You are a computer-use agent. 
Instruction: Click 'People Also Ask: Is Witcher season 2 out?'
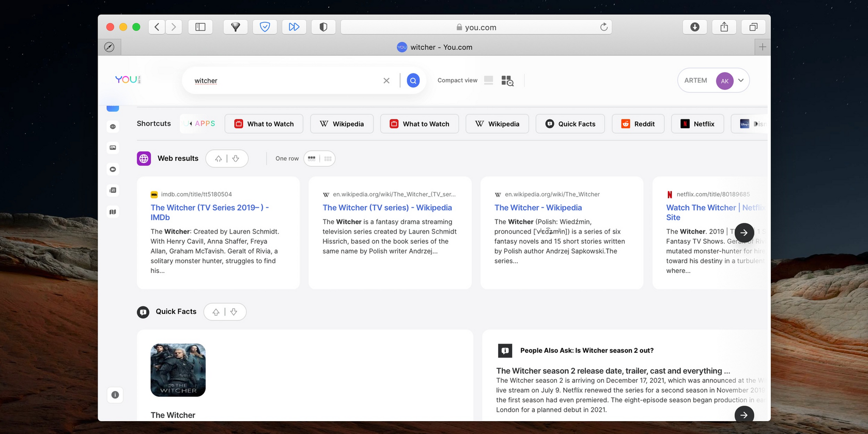click(587, 350)
